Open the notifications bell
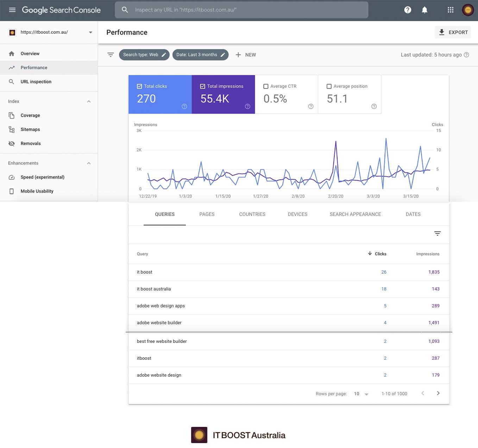The width and height of the screenshot is (478, 448). pos(424,10)
